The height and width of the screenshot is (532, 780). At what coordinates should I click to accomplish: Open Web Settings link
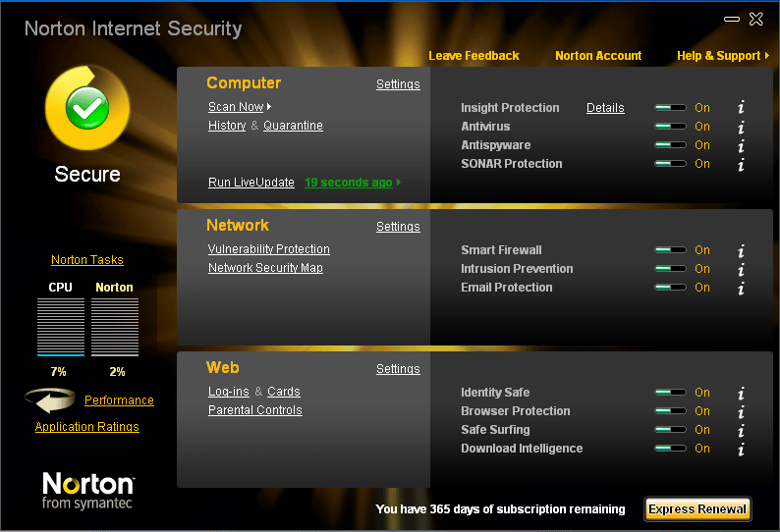coord(398,369)
